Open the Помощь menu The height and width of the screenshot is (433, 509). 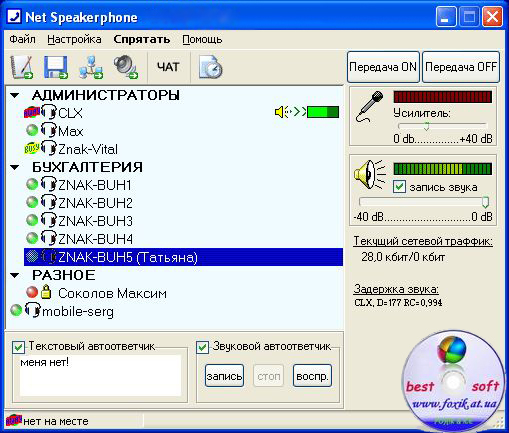pyautogui.click(x=202, y=39)
